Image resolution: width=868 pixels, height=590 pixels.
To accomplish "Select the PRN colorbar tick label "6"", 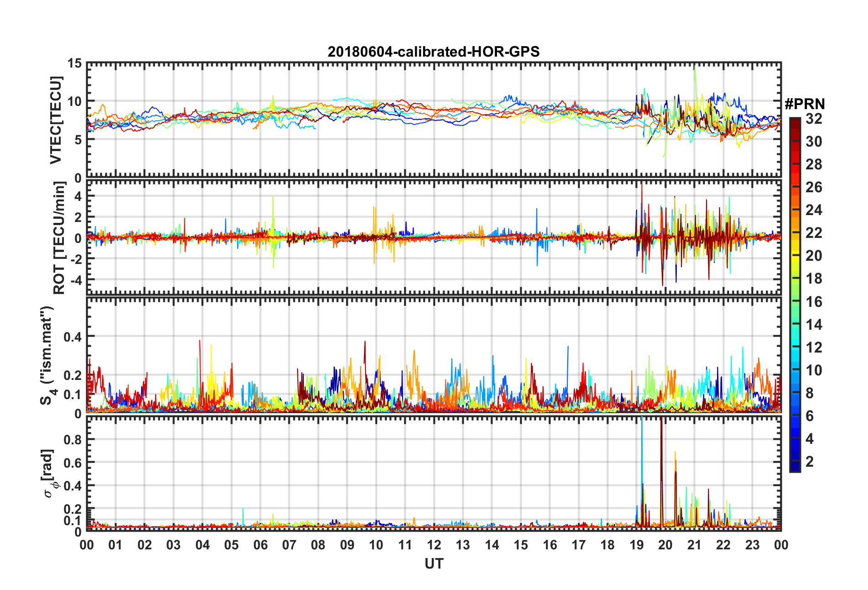I will point(810,416).
